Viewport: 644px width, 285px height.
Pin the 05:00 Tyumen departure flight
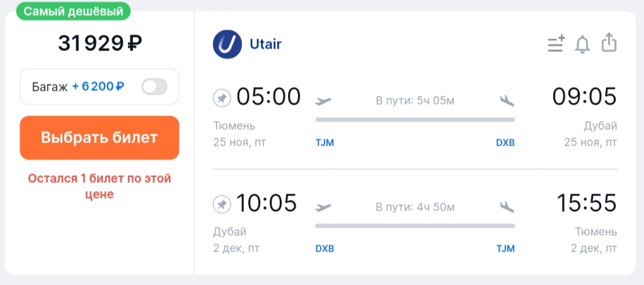(x=222, y=98)
